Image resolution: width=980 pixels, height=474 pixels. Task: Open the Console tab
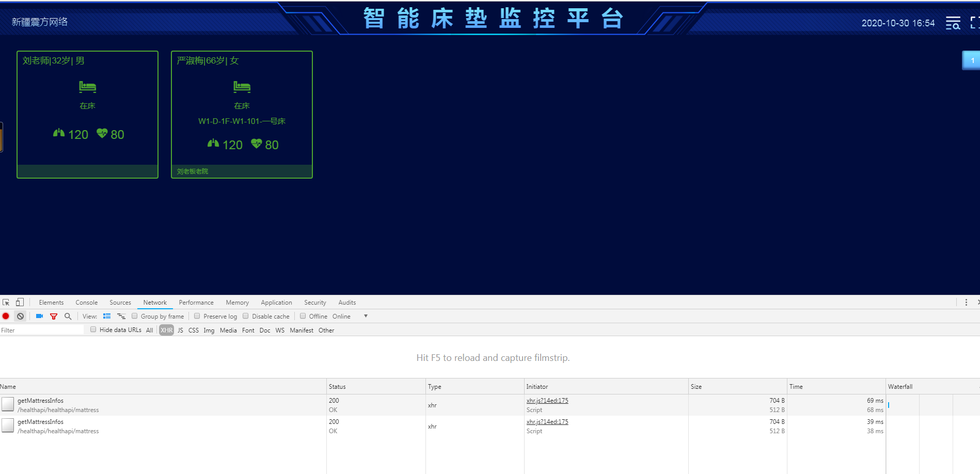click(86, 303)
